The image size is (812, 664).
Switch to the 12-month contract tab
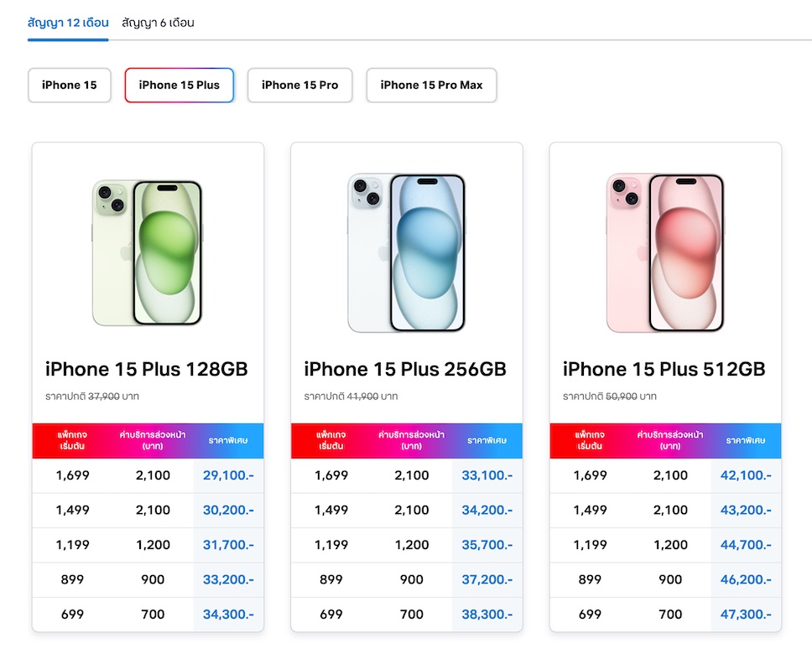(67, 23)
